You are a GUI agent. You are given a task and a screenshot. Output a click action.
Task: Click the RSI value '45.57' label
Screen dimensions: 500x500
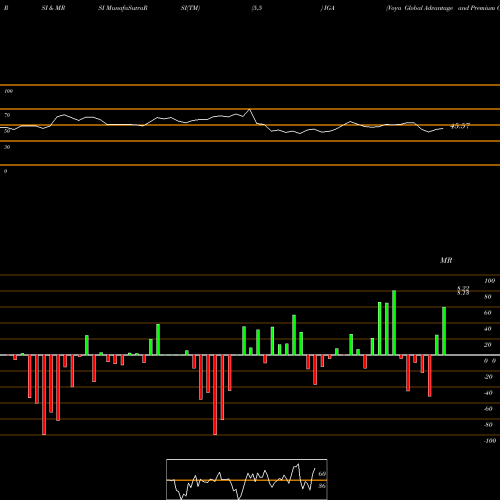click(x=460, y=126)
